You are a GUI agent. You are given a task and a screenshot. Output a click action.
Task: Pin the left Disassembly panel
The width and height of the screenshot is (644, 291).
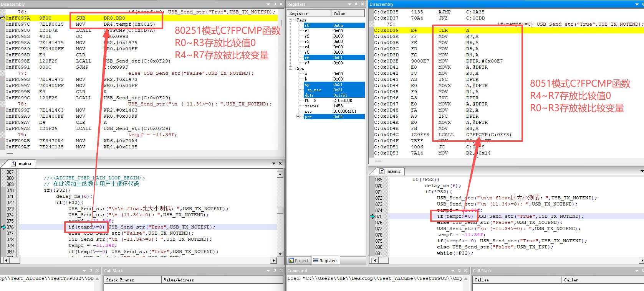tap(275, 4)
